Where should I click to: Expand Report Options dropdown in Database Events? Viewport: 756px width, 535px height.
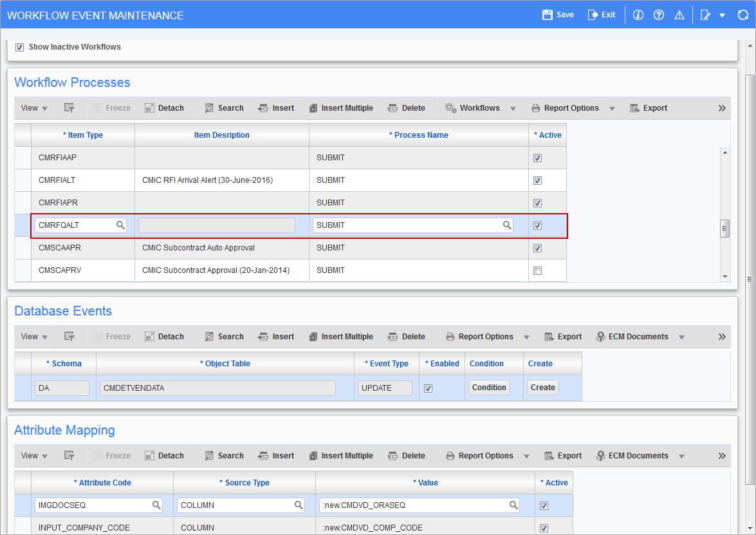[526, 337]
